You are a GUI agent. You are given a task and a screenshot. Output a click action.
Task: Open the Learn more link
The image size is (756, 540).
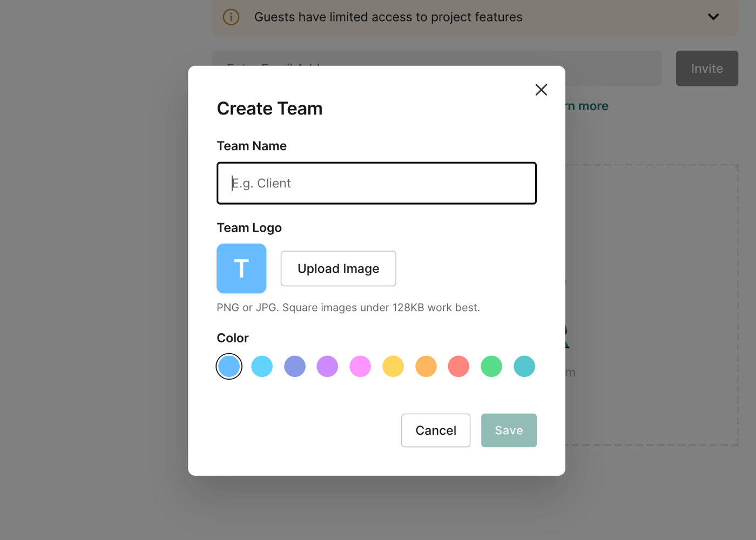(588, 106)
